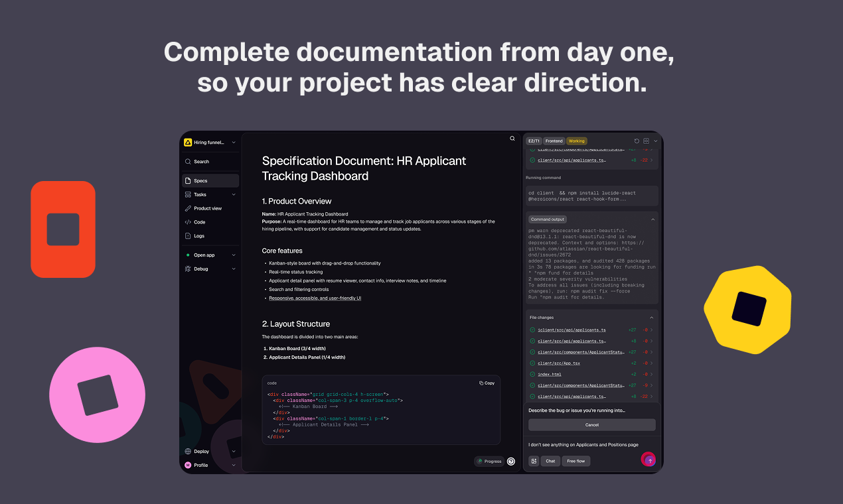The width and height of the screenshot is (843, 504).
Task: Click the check circle next to index.html
Action: pos(532,375)
